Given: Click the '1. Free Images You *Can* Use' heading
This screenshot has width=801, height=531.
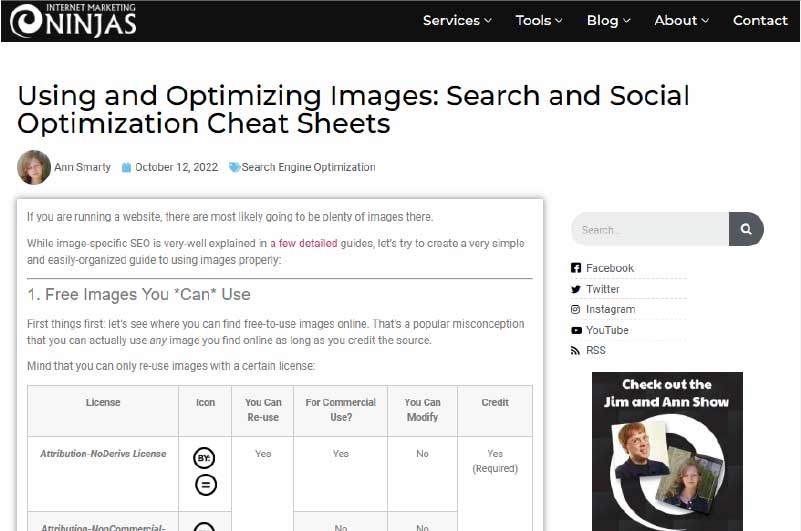Looking at the screenshot, I should coord(139,294).
